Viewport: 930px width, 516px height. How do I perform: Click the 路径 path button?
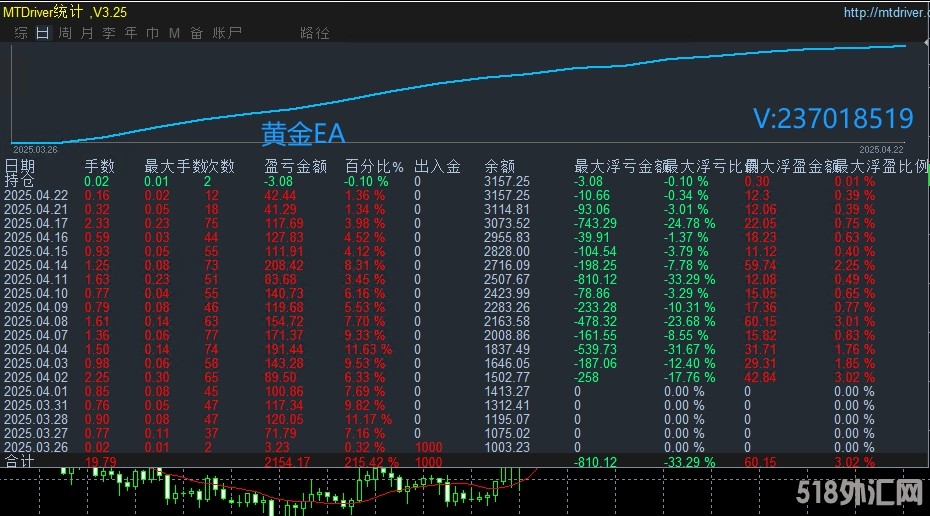[x=315, y=33]
